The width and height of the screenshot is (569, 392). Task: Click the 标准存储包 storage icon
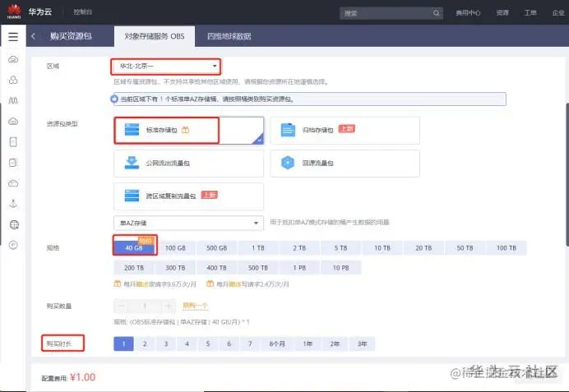pos(132,129)
